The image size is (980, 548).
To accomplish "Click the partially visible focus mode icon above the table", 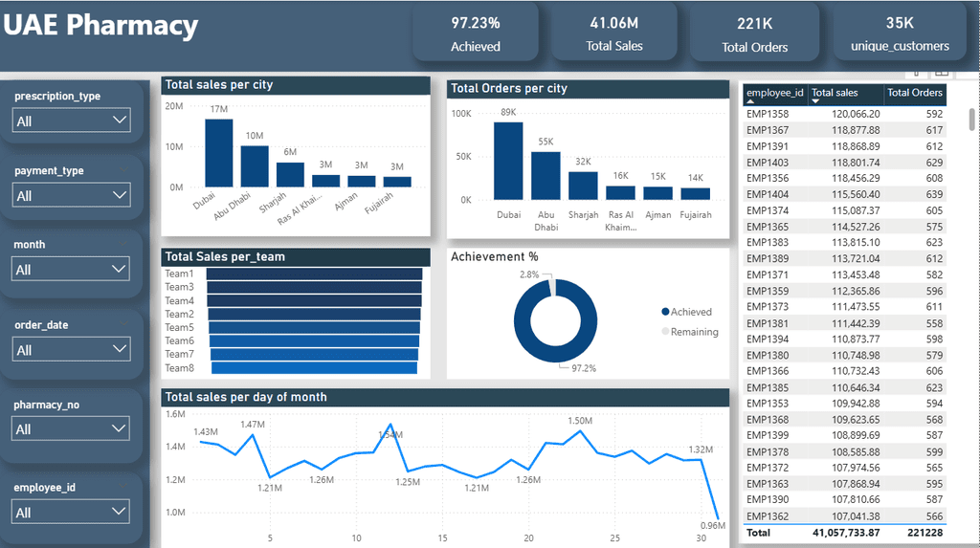I will tap(942, 73).
